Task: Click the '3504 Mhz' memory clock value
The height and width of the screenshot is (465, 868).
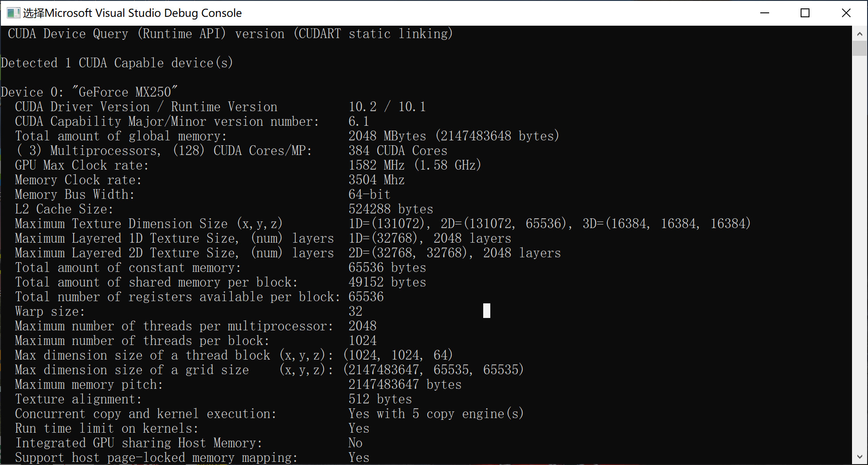Action: (x=376, y=180)
